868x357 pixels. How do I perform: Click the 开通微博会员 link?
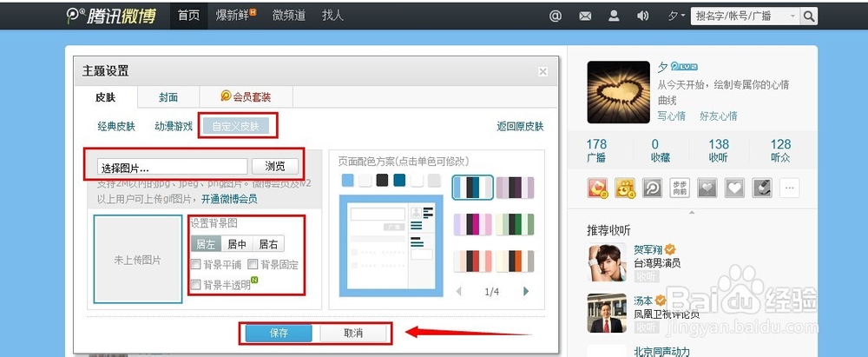[x=229, y=198]
